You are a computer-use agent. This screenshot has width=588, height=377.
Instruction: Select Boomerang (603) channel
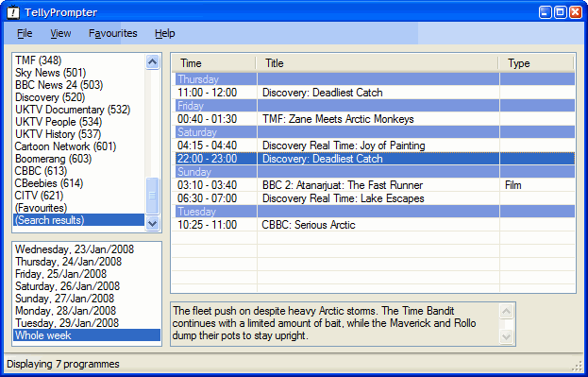78,159
